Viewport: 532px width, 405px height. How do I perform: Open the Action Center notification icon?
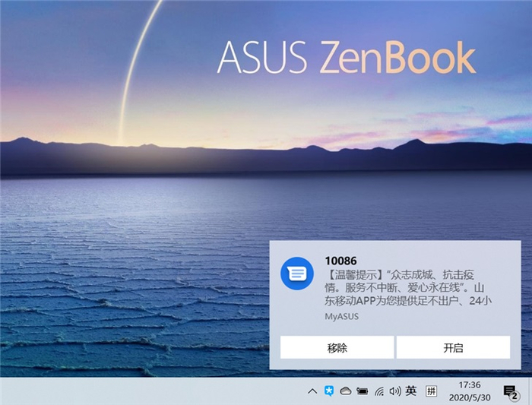click(510, 392)
